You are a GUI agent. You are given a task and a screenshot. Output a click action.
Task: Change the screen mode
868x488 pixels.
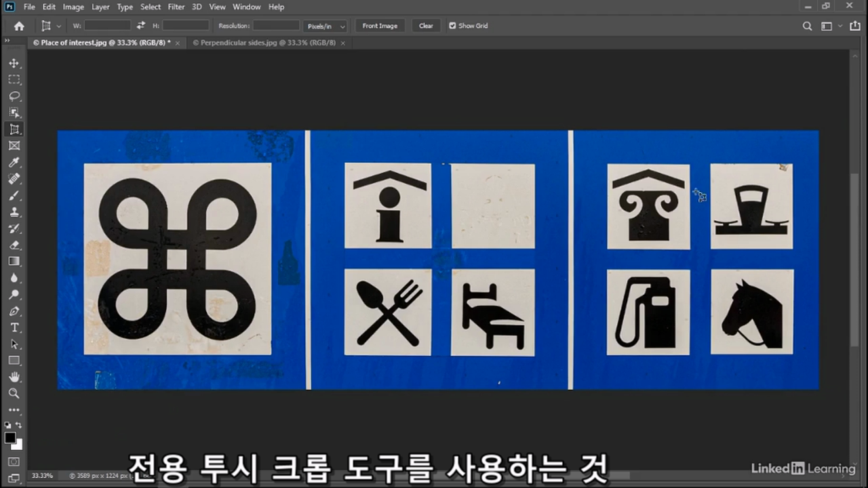[14, 478]
